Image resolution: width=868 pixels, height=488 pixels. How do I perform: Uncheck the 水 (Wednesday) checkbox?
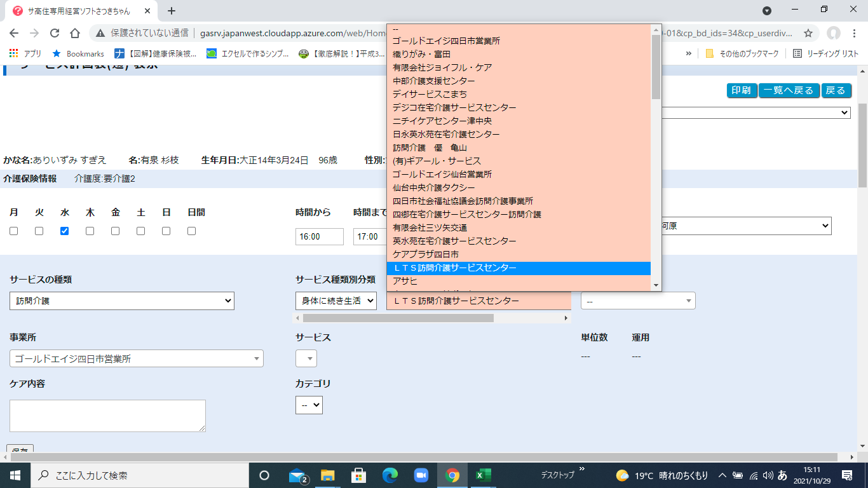point(64,231)
